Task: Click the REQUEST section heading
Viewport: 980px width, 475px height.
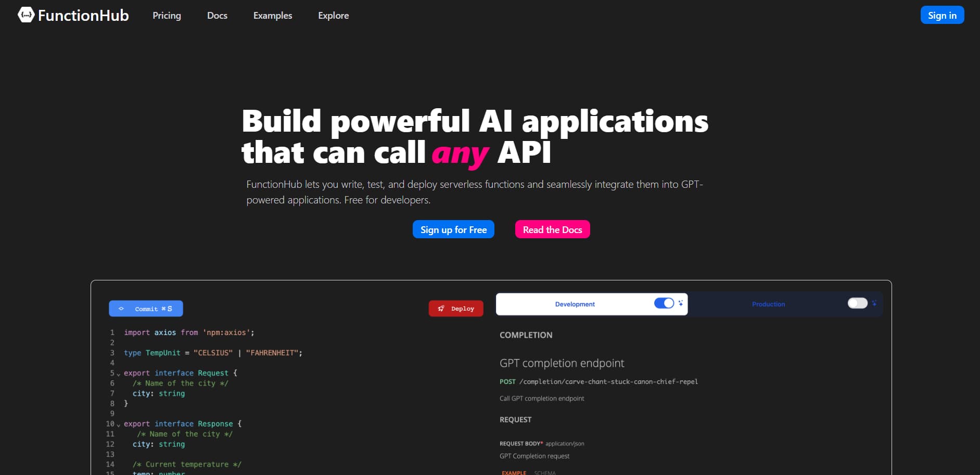Action: (x=515, y=420)
